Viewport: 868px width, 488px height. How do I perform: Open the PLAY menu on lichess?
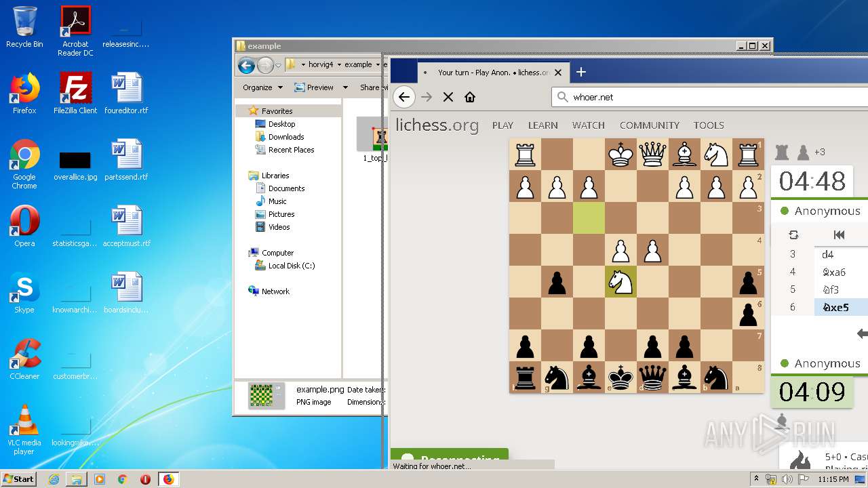tap(502, 125)
